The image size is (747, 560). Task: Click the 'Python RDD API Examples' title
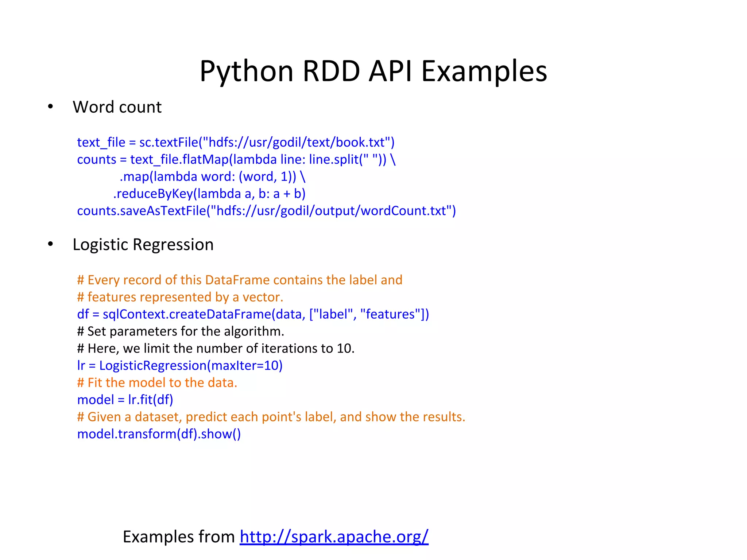pos(373,71)
